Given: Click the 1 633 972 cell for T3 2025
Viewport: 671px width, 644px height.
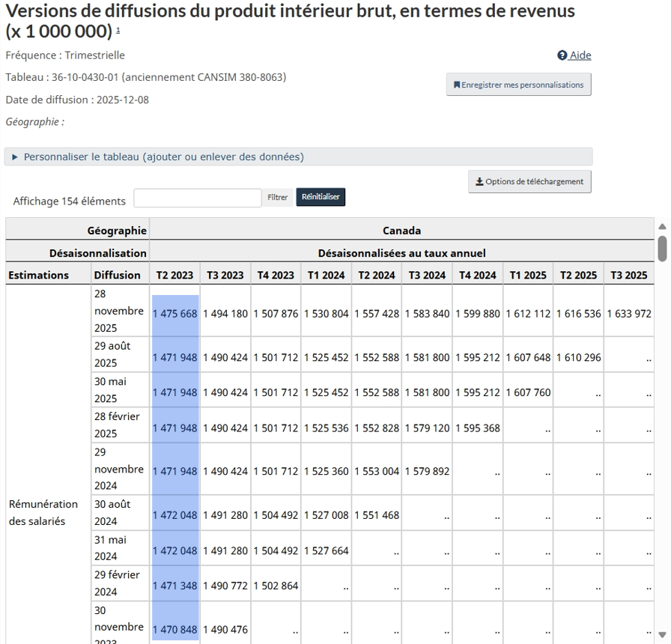Looking at the screenshot, I should click(628, 314).
